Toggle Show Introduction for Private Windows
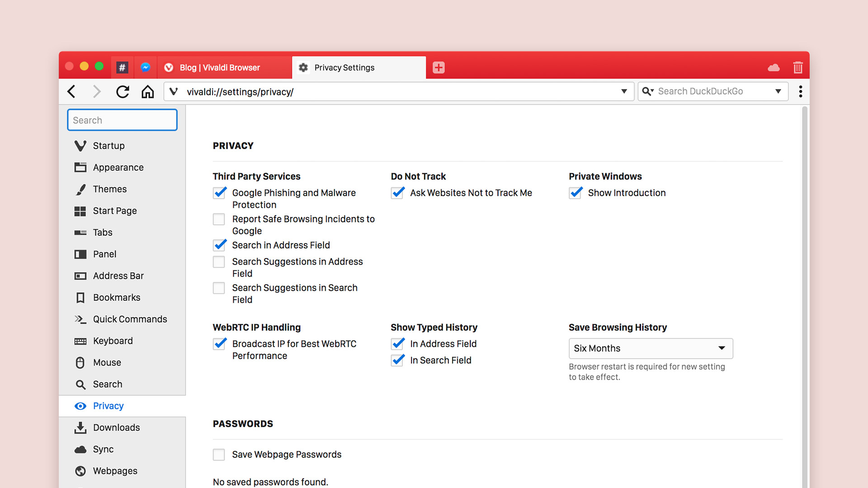Viewport: 868px width, 488px height. (576, 193)
